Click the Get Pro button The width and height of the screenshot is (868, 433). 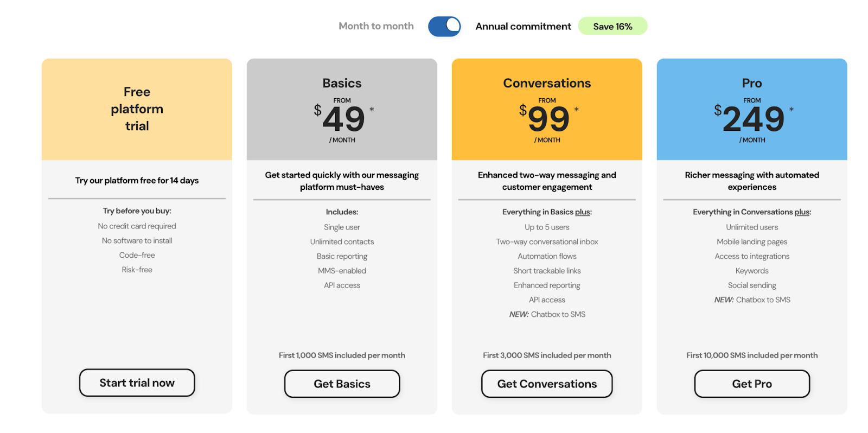(x=752, y=384)
